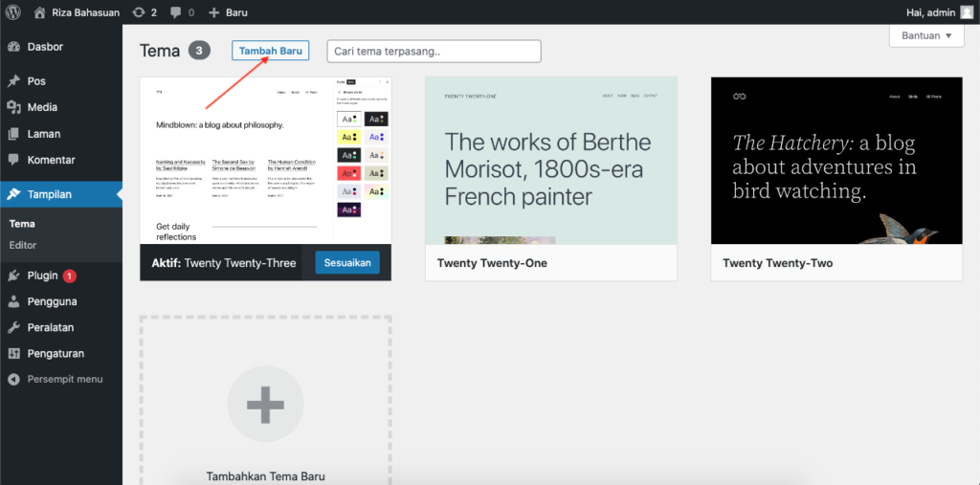Click the Plugin update badge showing 1
The height and width of the screenshot is (485, 980).
coord(69,276)
